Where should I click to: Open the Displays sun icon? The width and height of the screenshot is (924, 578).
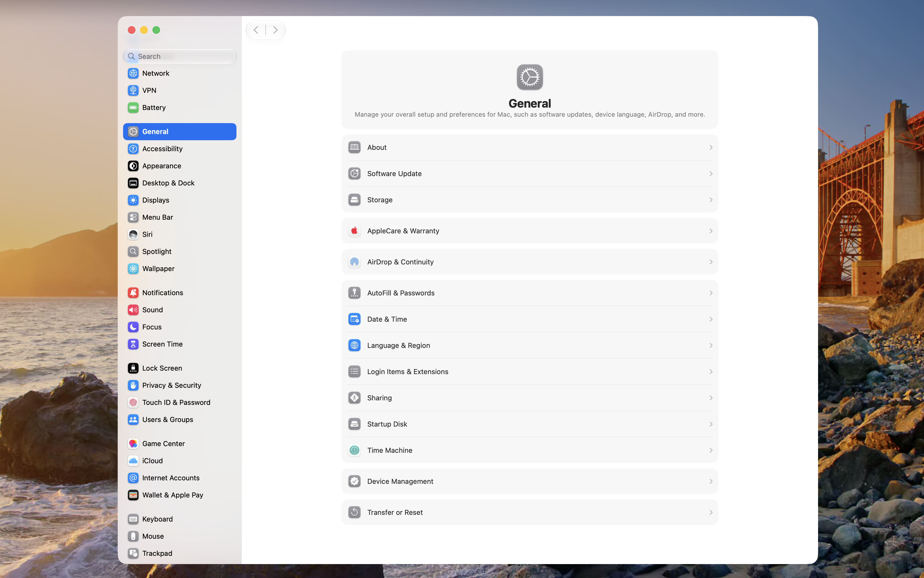pos(133,200)
